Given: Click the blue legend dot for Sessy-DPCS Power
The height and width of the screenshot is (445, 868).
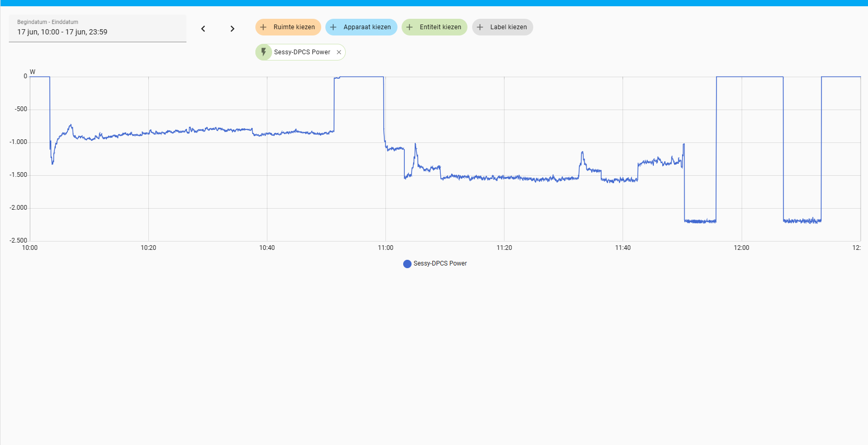Looking at the screenshot, I should coord(407,264).
